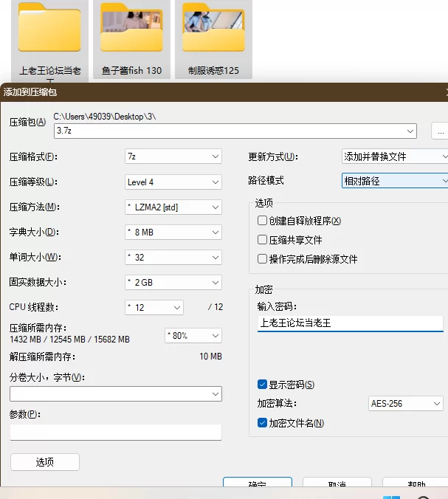Image resolution: width=448 pixels, height=499 pixels.
Task: Select the 上老王论坛当老王 folder icon
Action: [x=49, y=30]
